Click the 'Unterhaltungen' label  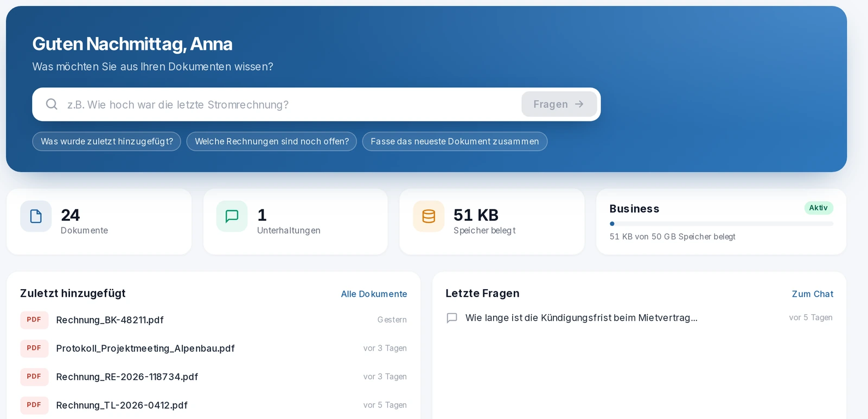[289, 230]
